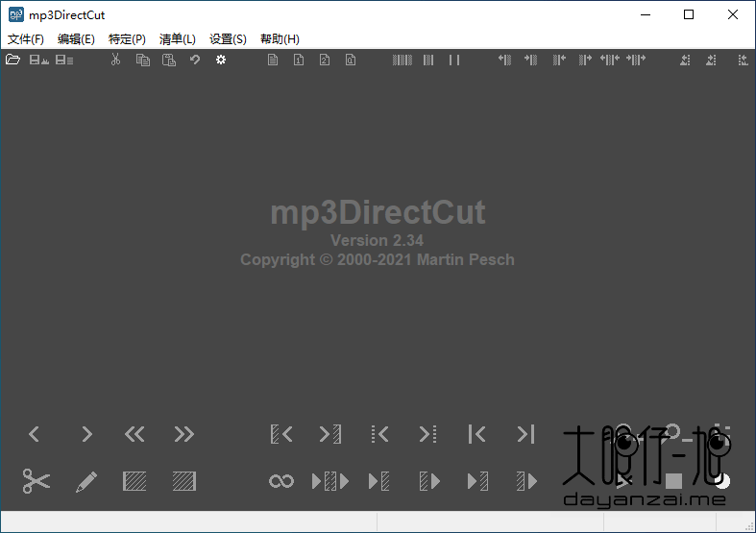Click the document icon numbered 2
This screenshot has height=533, width=756.
[325, 60]
